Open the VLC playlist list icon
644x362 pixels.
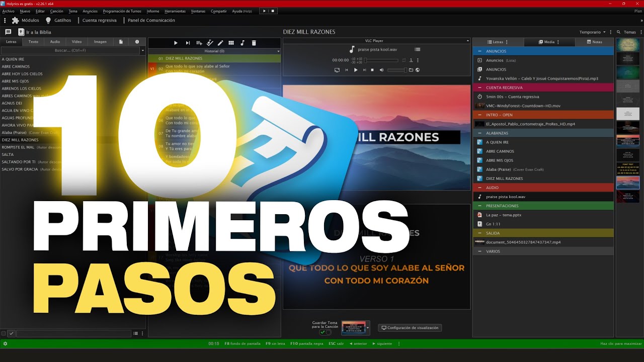(417, 49)
